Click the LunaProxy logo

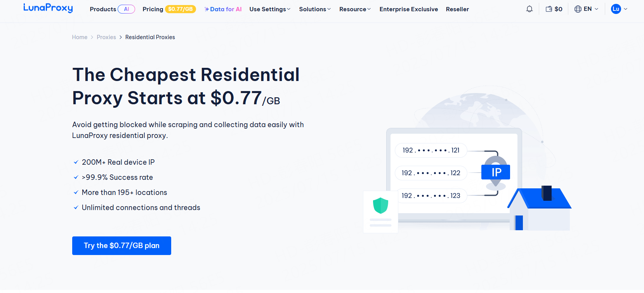(x=48, y=8)
